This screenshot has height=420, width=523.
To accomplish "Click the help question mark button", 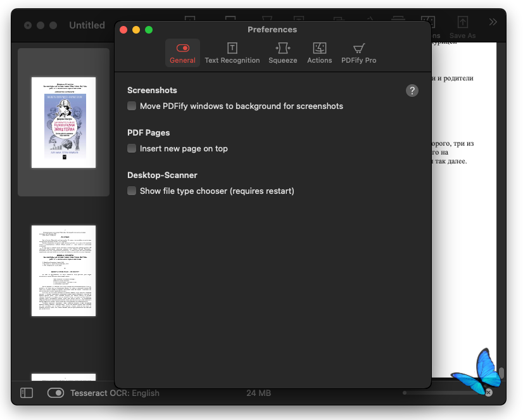I will point(412,91).
